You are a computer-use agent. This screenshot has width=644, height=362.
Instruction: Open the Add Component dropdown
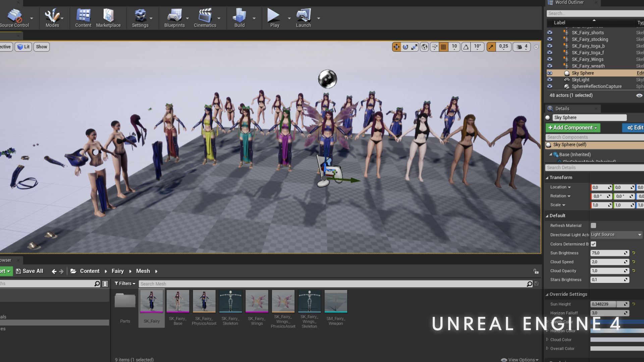(x=573, y=128)
